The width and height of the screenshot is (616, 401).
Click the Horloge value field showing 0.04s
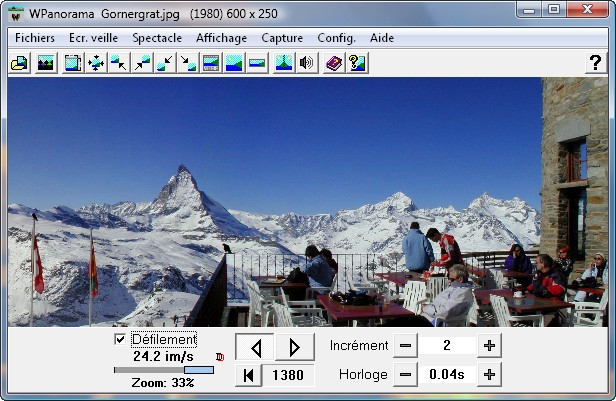click(x=447, y=375)
